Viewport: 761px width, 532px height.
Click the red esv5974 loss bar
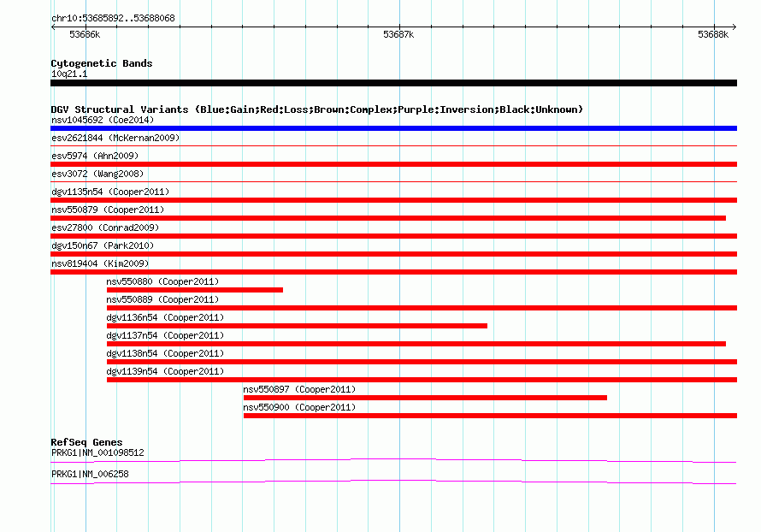pos(393,164)
